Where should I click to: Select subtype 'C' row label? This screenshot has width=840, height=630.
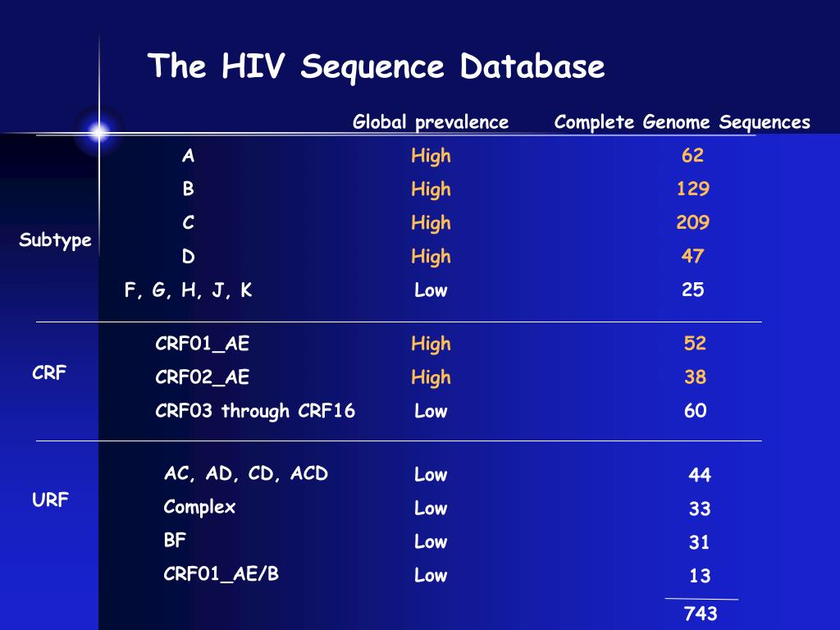(188, 222)
